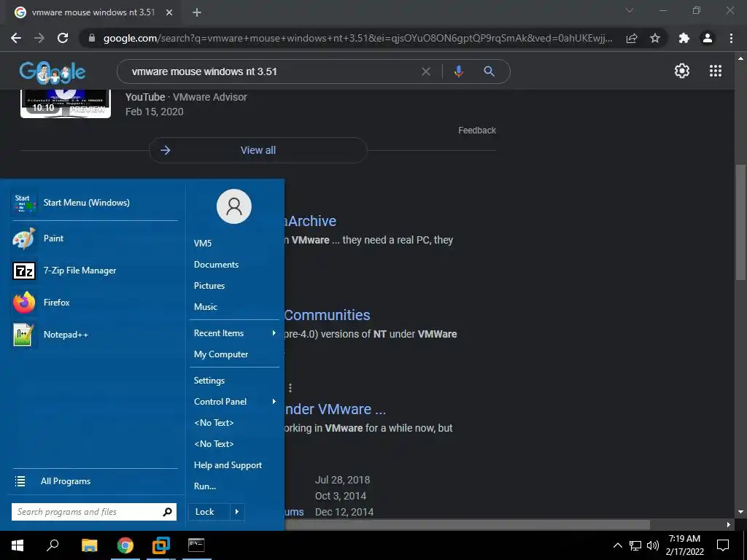This screenshot has width=747, height=560.
Task: Search by voice microphone icon
Action: [x=459, y=71]
